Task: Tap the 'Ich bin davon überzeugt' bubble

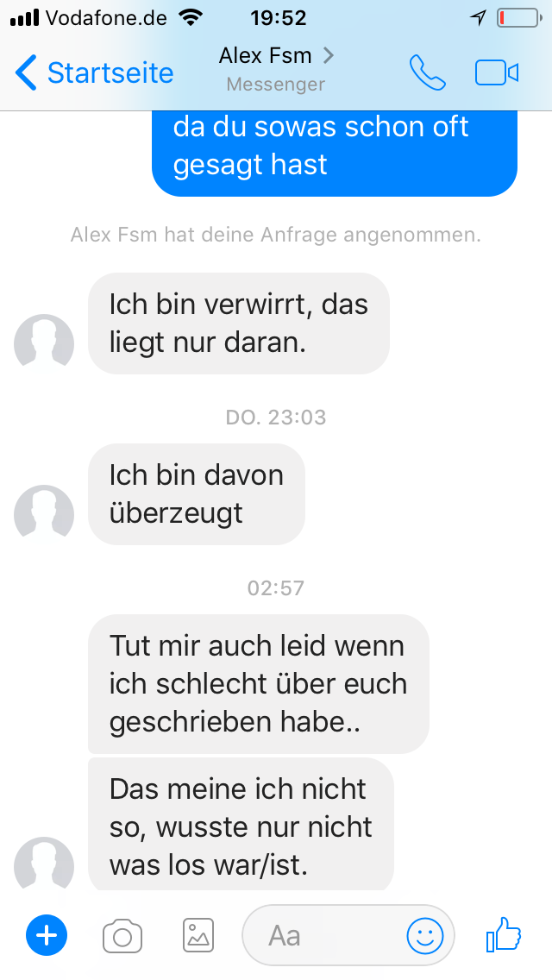Action: tap(197, 494)
